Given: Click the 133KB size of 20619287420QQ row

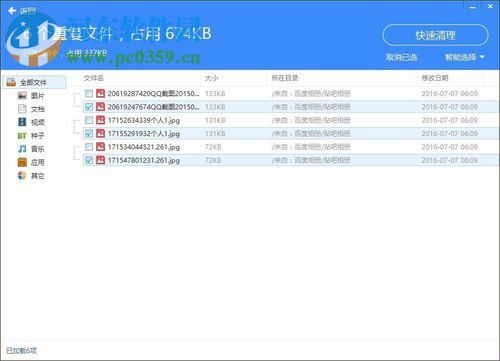Looking at the screenshot, I should click(x=215, y=94).
